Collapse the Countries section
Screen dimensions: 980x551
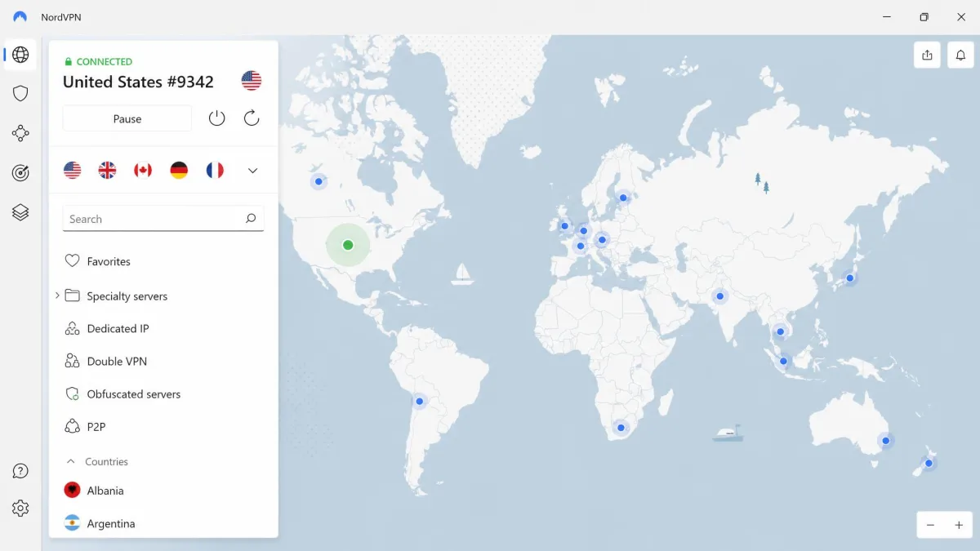71,461
